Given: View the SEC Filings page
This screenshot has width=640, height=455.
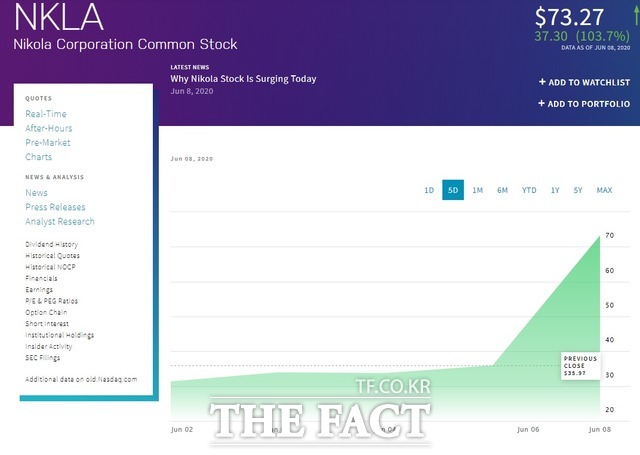Looking at the screenshot, I should [43, 357].
